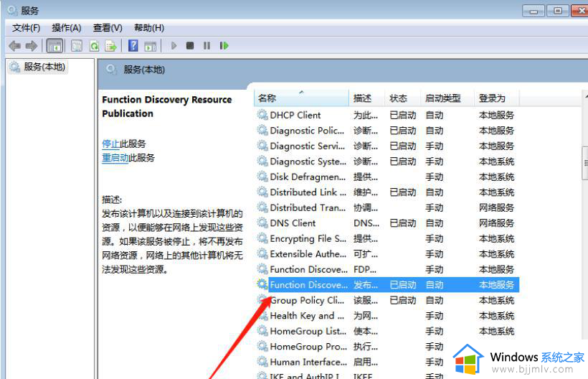This screenshot has height=379, width=588.
Task: Open the 帮助(H) menu
Action: tap(149, 28)
